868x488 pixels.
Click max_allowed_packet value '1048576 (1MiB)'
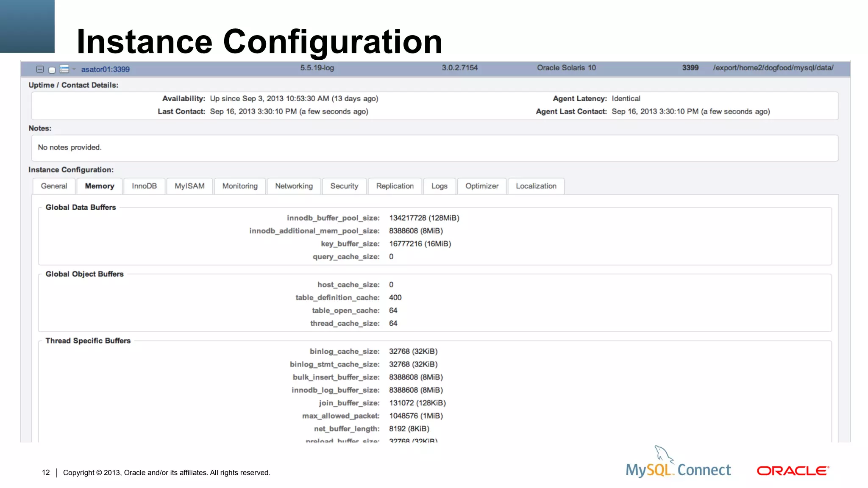tap(416, 416)
